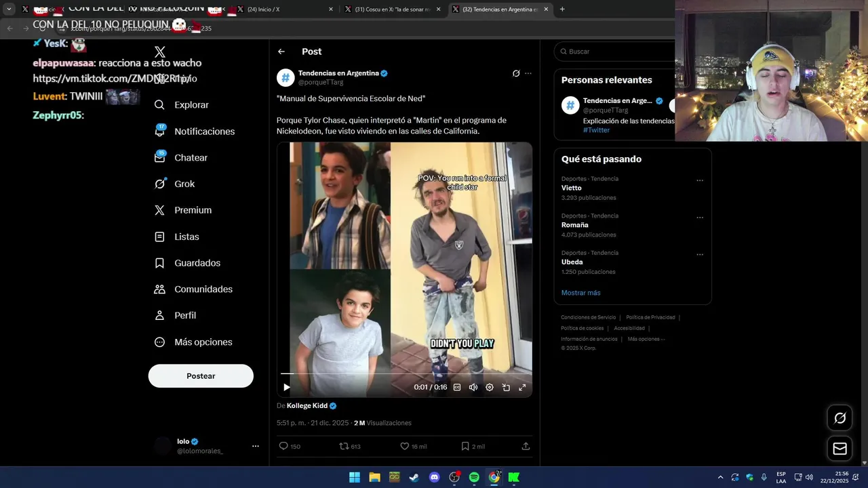Toggle picture-in-picture for the video
868x488 pixels.
pyautogui.click(x=506, y=387)
